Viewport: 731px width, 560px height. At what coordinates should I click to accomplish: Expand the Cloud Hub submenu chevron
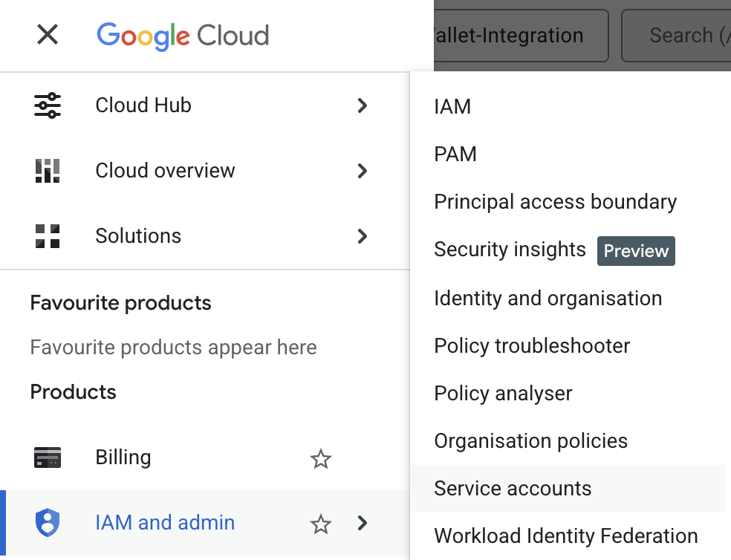pyautogui.click(x=363, y=105)
